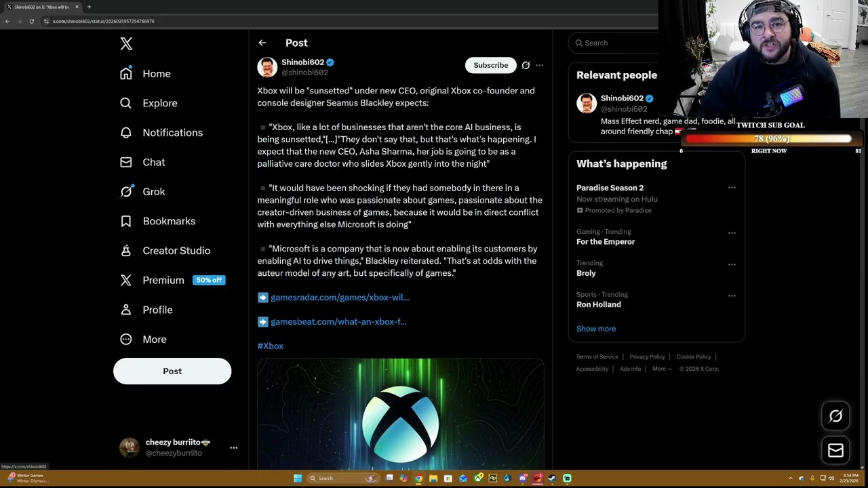Open options for the Broly trend

(x=732, y=264)
